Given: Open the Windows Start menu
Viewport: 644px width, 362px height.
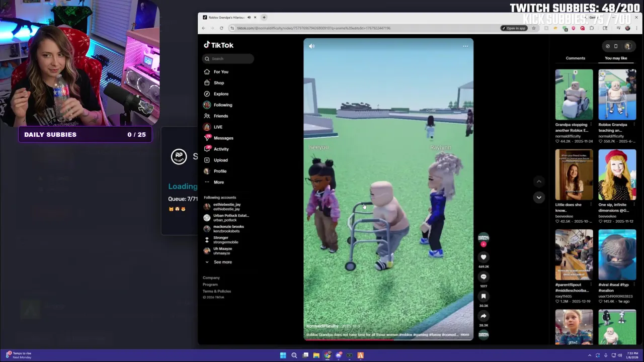Looking at the screenshot, I should 283,355.
